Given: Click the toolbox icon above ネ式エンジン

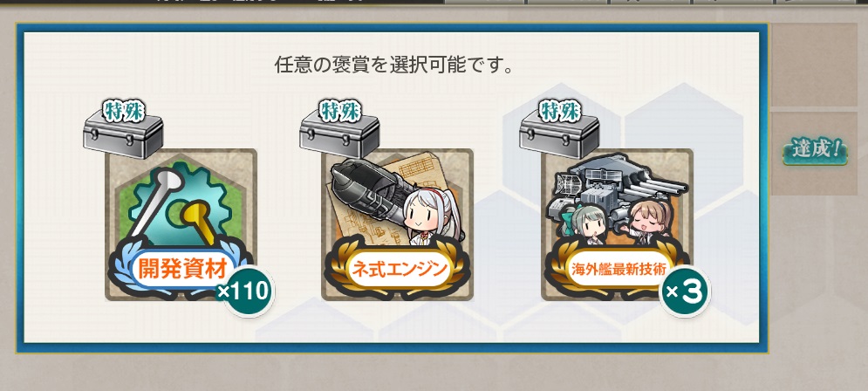Looking at the screenshot, I should pos(339,134).
